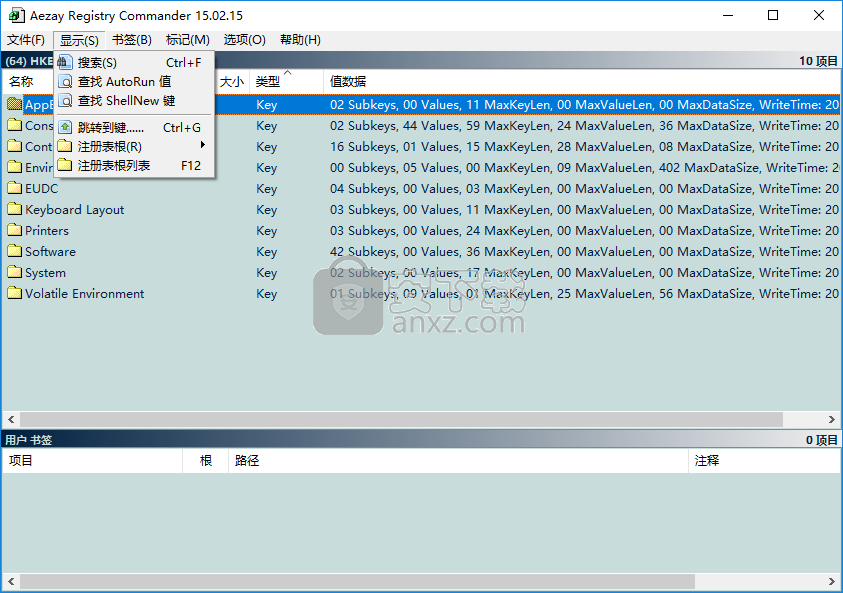Click the folder icon beside 注册表根(R)
The width and height of the screenshot is (843, 593).
[x=65, y=146]
